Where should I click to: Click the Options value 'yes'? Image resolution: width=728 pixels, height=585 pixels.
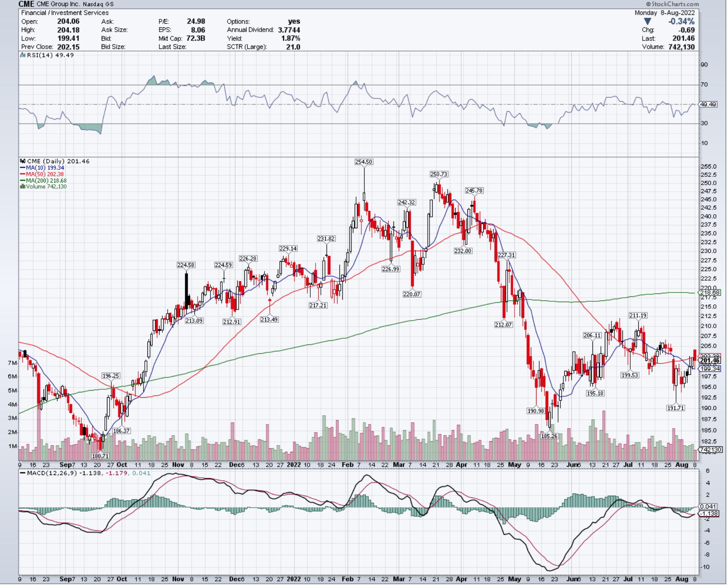294,22
